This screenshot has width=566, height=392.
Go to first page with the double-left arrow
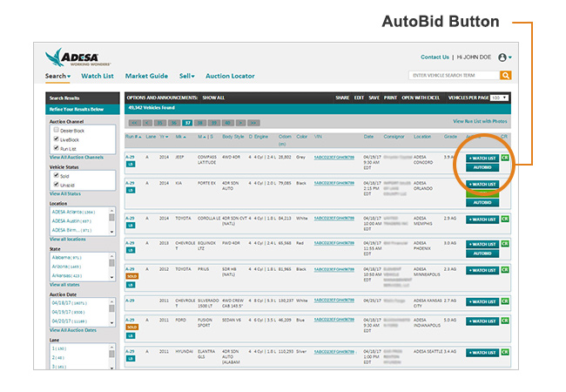point(134,123)
